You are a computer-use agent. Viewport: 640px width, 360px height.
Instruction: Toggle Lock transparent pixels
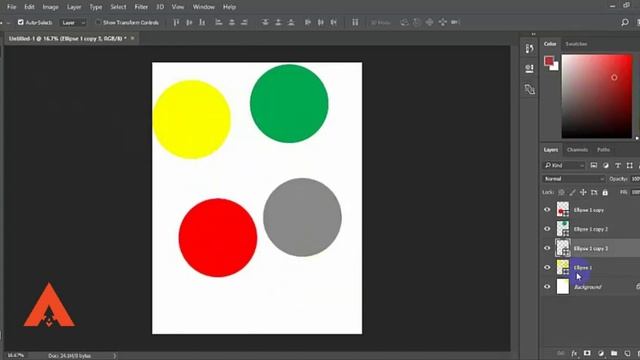(x=562, y=192)
